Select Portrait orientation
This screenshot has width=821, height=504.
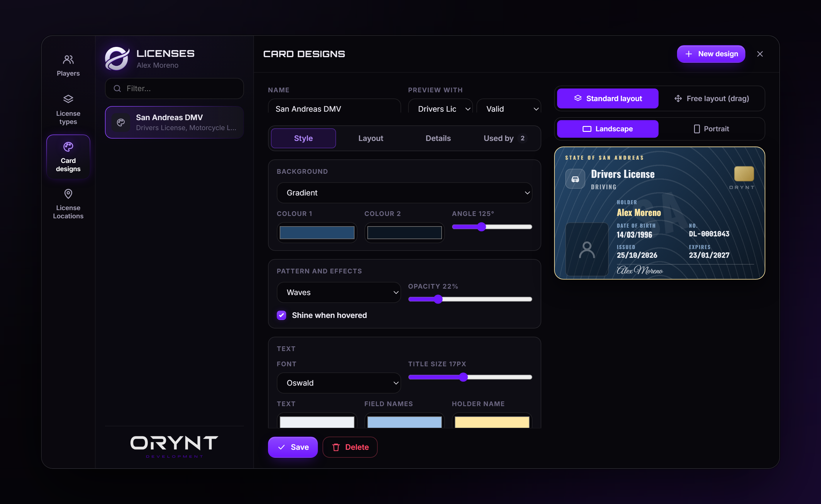[x=711, y=129]
